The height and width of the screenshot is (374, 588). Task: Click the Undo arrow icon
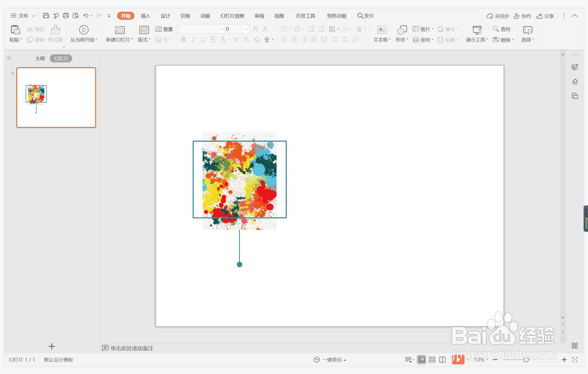coord(86,16)
